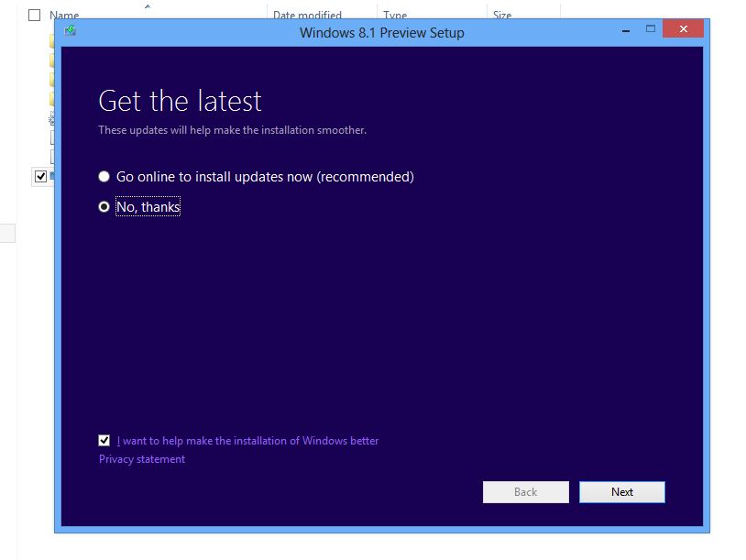The width and height of the screenshot is (746, 560).
Task: Click the setup icon in title bar
Action: 71,31
